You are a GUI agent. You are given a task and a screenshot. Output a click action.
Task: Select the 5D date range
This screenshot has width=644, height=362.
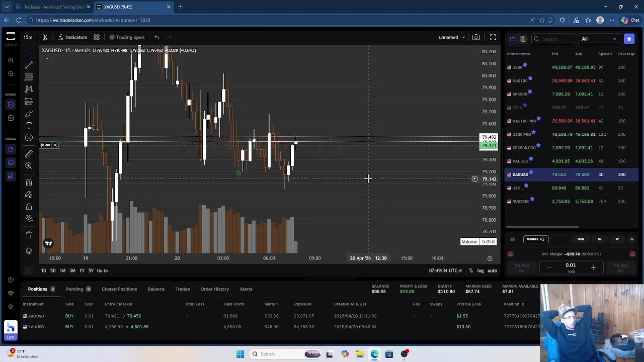(53, 270)
